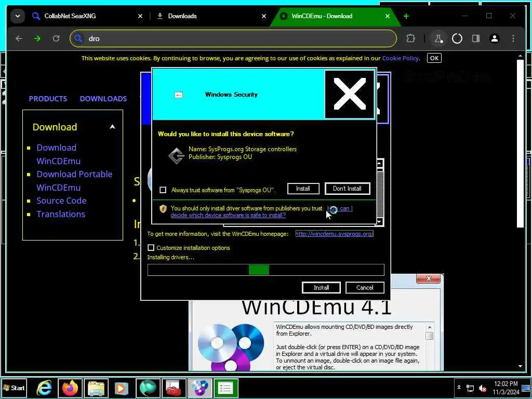Click the installer license scroll down arrow
532x399 pixels.
point(380,222)
